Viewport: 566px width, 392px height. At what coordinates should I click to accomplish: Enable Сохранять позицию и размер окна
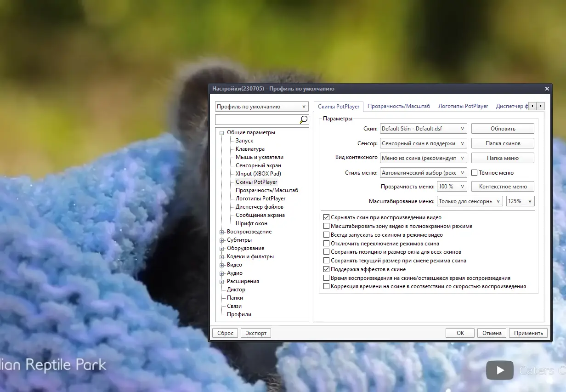tap(327, 252)
